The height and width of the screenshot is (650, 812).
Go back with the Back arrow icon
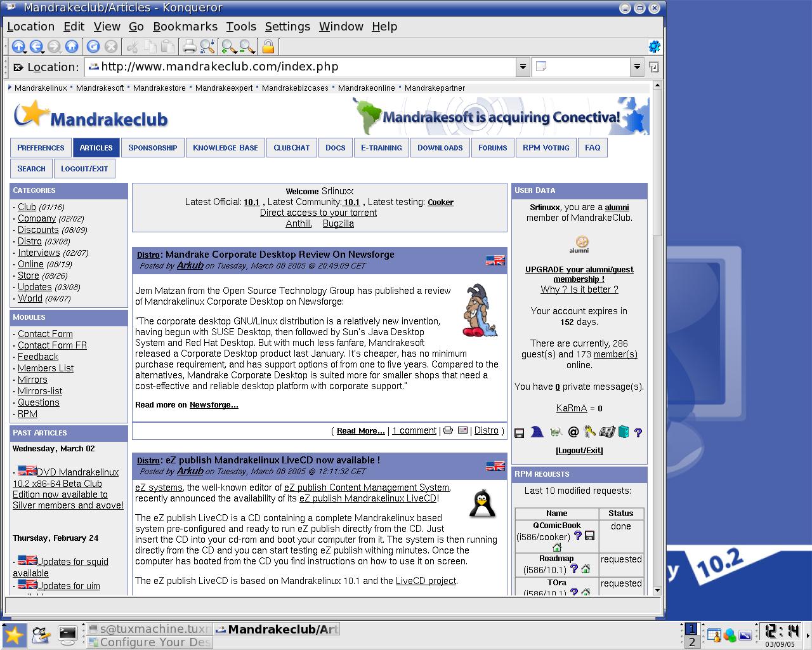(36, 46)
